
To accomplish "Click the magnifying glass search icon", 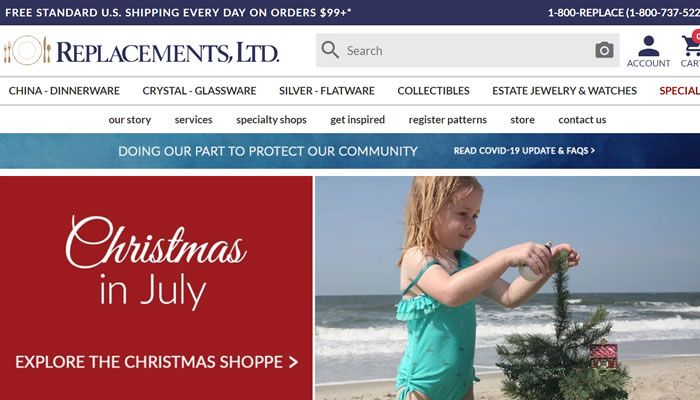I will [330, 50].
